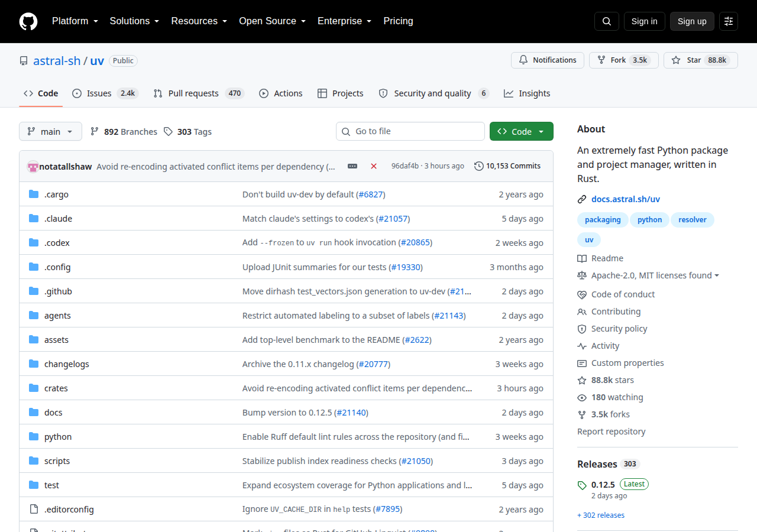Viewport: 757px width, 532px height.
Task: Open the search magnifier button
Action: tap(607, 21)
